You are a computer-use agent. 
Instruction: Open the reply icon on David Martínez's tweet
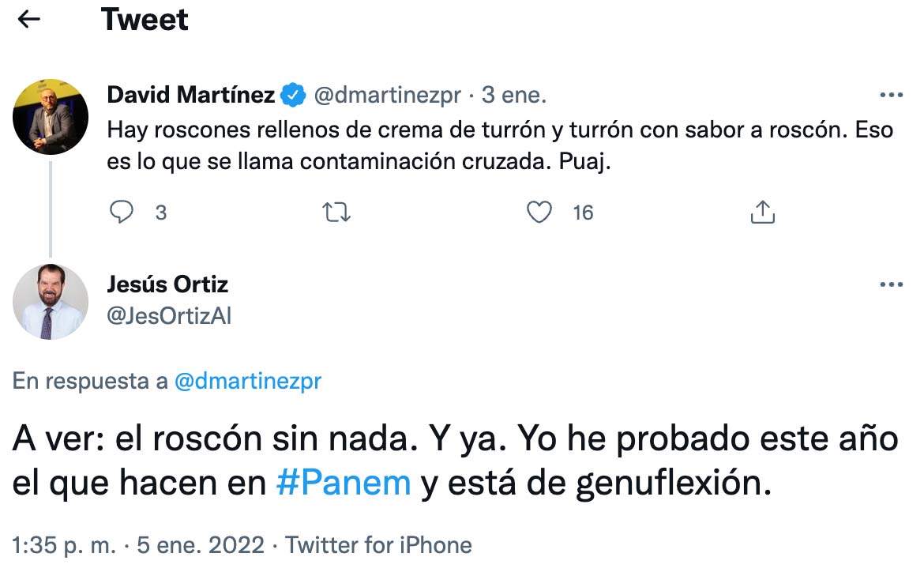click(x=122, y=212)
